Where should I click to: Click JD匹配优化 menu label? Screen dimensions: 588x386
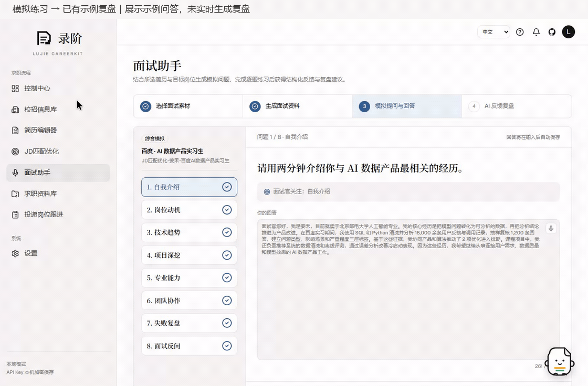coord(41,152)
